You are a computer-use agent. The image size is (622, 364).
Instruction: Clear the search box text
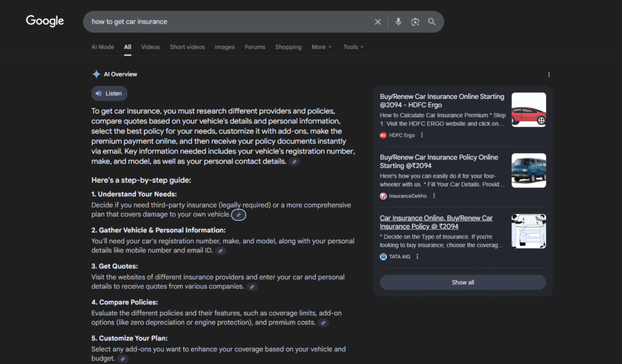coord(378,22)
